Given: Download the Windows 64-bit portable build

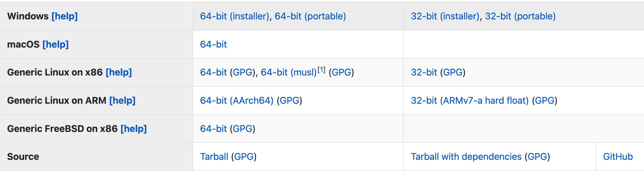Looking at the screenshot, I should tap(310, 16).
